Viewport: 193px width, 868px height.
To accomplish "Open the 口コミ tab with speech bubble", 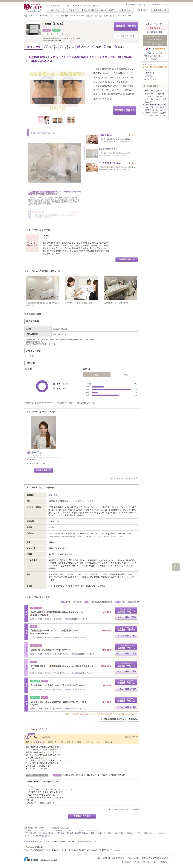I will [x=119, y=47].
